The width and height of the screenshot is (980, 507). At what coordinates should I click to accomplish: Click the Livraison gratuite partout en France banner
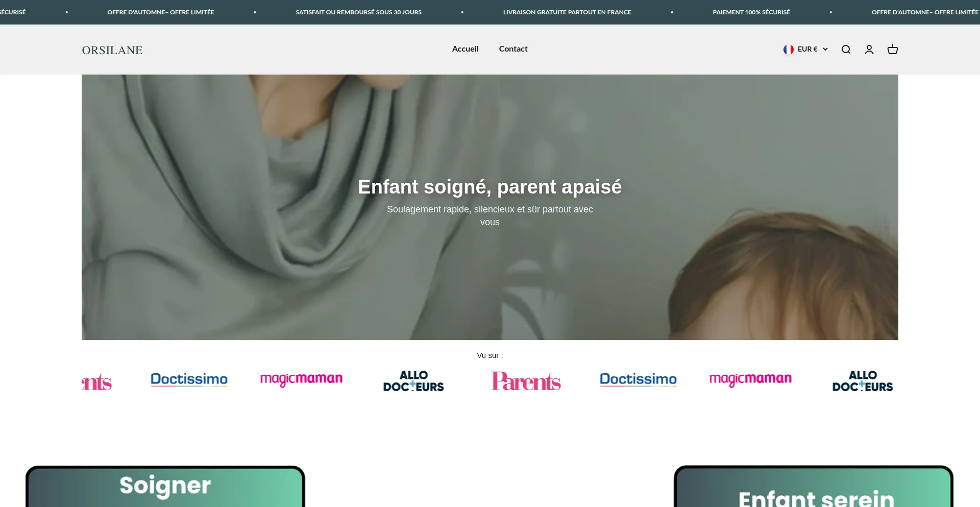tap(567, 12)
